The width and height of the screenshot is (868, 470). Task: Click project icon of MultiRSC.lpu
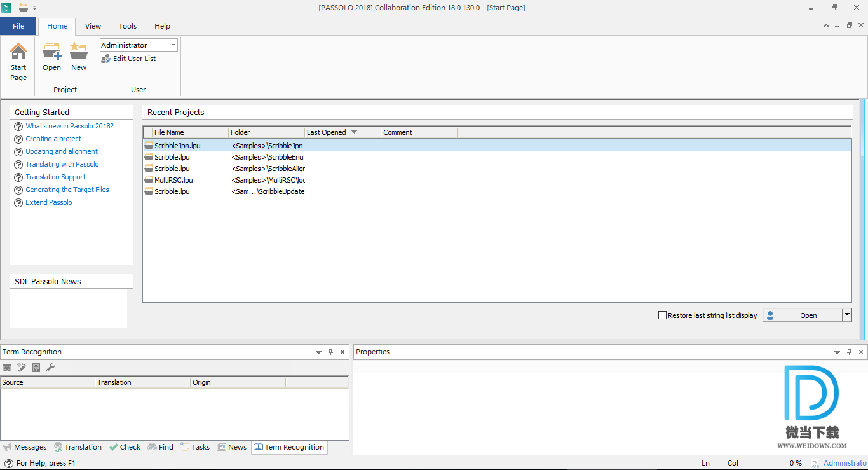point(149,180)
